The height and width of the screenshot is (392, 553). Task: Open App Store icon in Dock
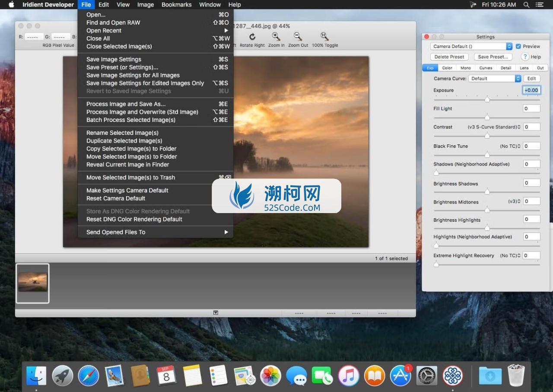(400, 375)
